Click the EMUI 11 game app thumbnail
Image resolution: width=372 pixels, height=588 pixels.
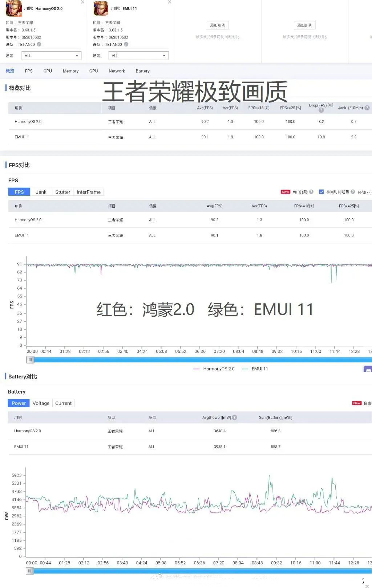click(101, 8)
